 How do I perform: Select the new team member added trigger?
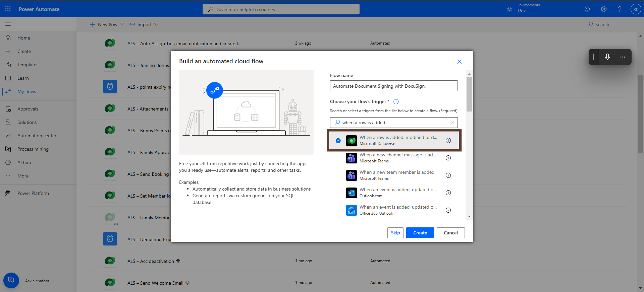(396, 175)
